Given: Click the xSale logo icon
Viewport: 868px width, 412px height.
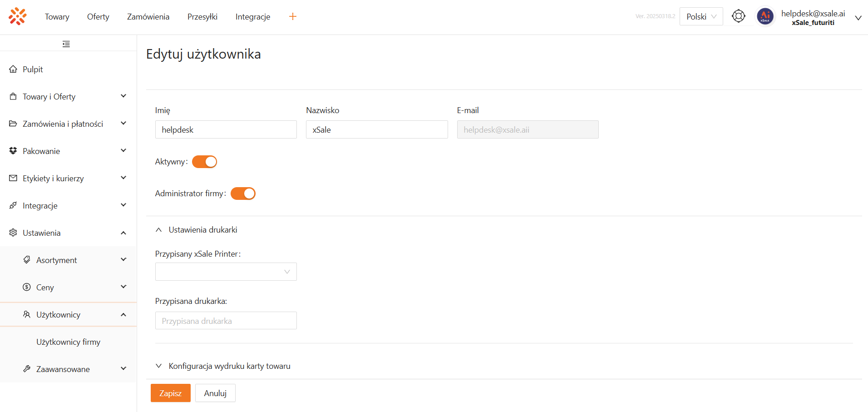Looking at the screenshot, I should pos(18,16).
